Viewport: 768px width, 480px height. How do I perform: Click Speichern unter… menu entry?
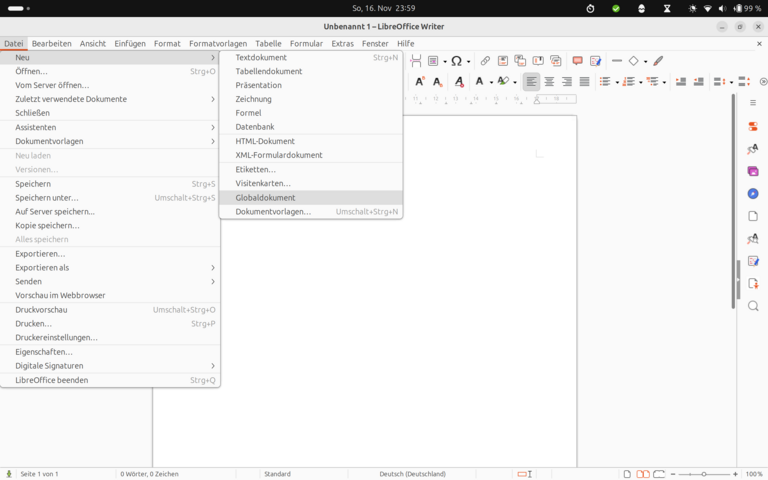point(47,198)
